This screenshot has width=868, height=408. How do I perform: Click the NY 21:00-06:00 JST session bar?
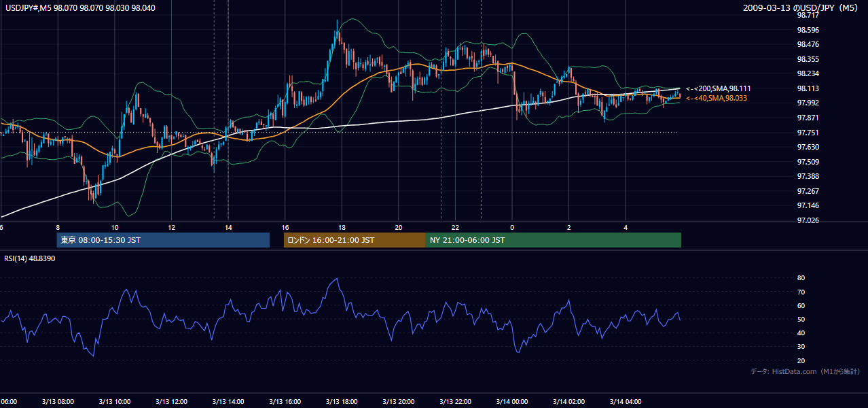pos(554,240)
